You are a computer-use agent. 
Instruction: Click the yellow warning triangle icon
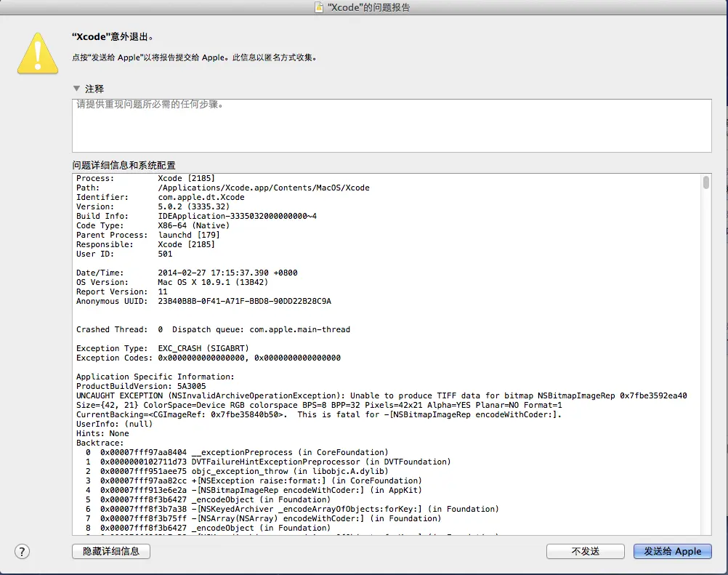pyautogui.click(x=38, y=53)
